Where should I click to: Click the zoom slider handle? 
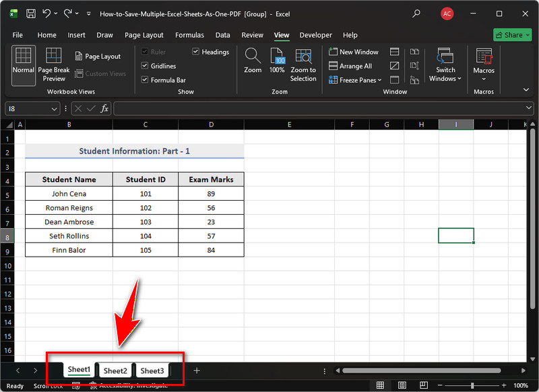(x=472, y=385)
